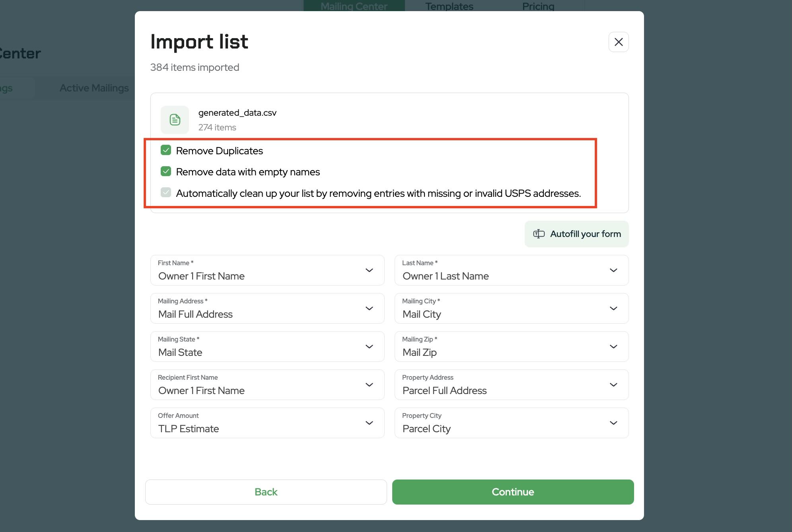Expand the Property City chevron
Image resolution: width=792 pixels, height=532 pixels.
613,423
